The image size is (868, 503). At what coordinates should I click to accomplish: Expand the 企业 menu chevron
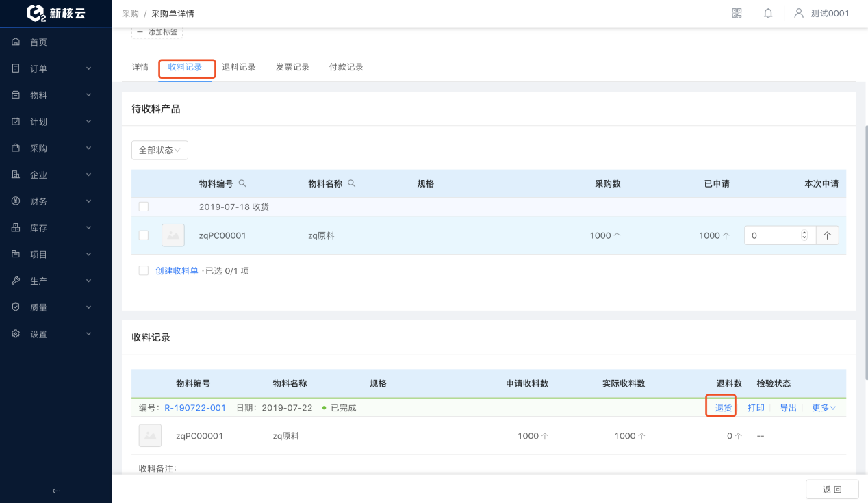89,175
